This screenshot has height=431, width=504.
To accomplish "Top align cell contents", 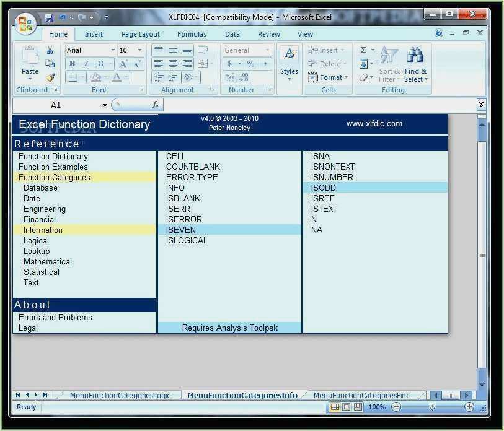I will [158, 50].
